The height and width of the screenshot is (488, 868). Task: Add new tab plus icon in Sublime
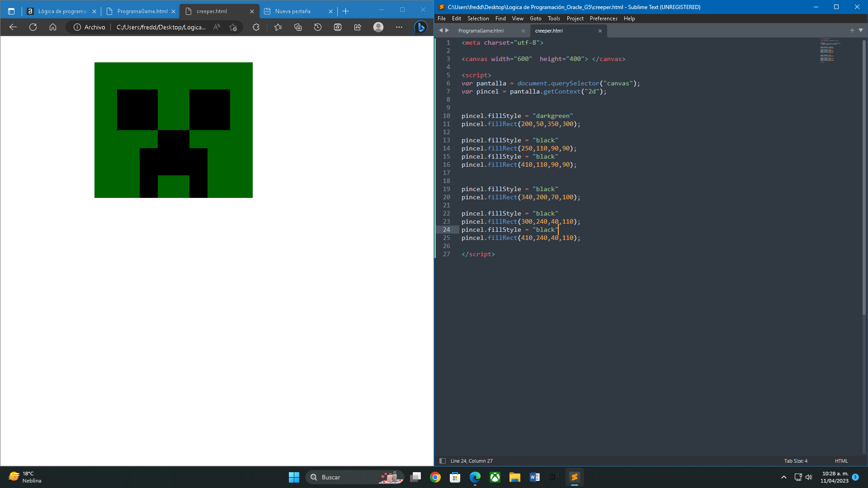(852, 30)
